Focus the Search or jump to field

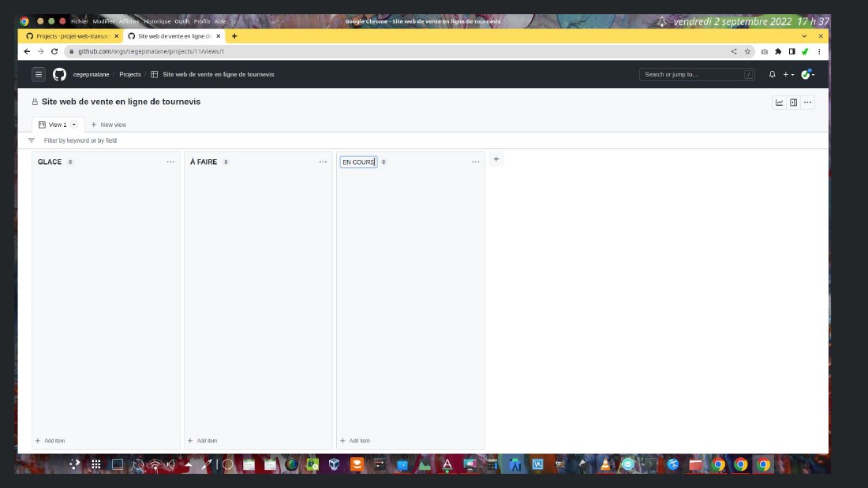click(697, 74)
